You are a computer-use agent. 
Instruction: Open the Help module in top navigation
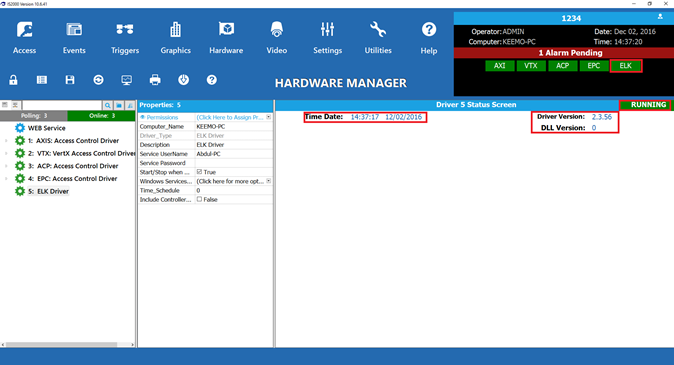tap(429, 37)
